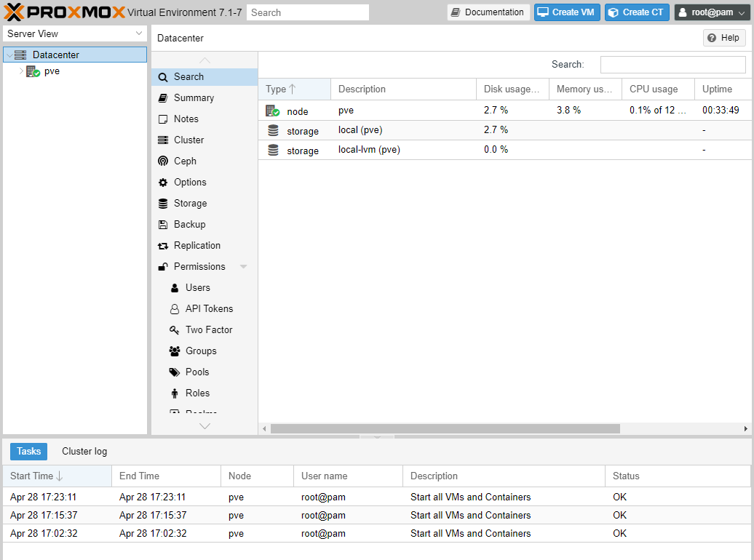Click the Storage database icon in sidebar
Screen dimensions: 754x560
tap(163, 204)
